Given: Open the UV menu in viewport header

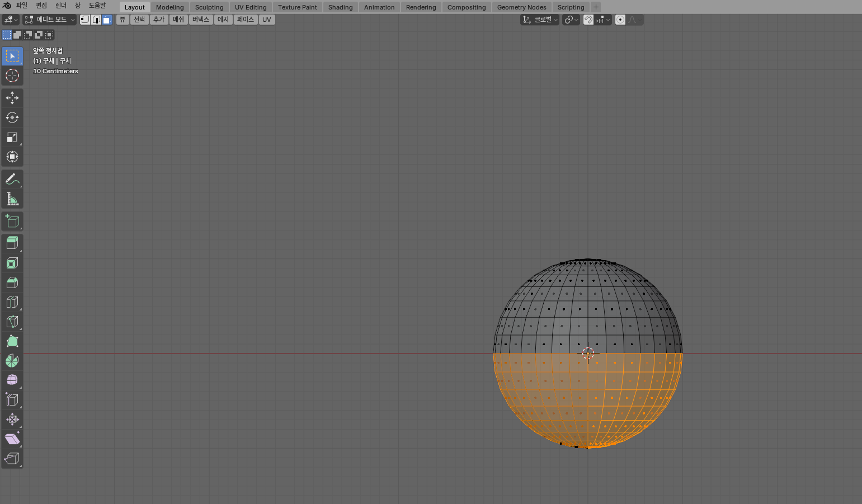Looking at the screenshot, I should click(x=267, y=20).
